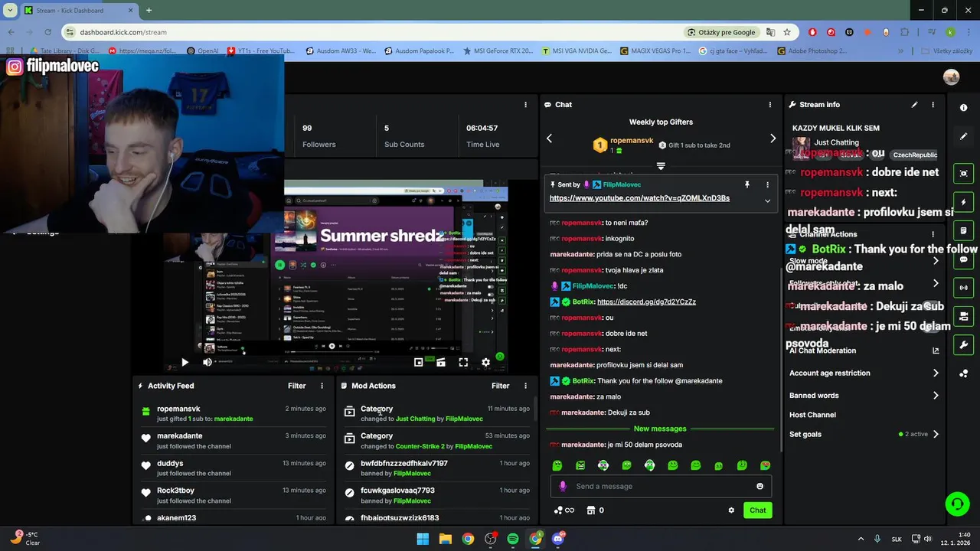This screenshot has height=551, width=980.
Task: Click the address bar URL
Action: 123,32
